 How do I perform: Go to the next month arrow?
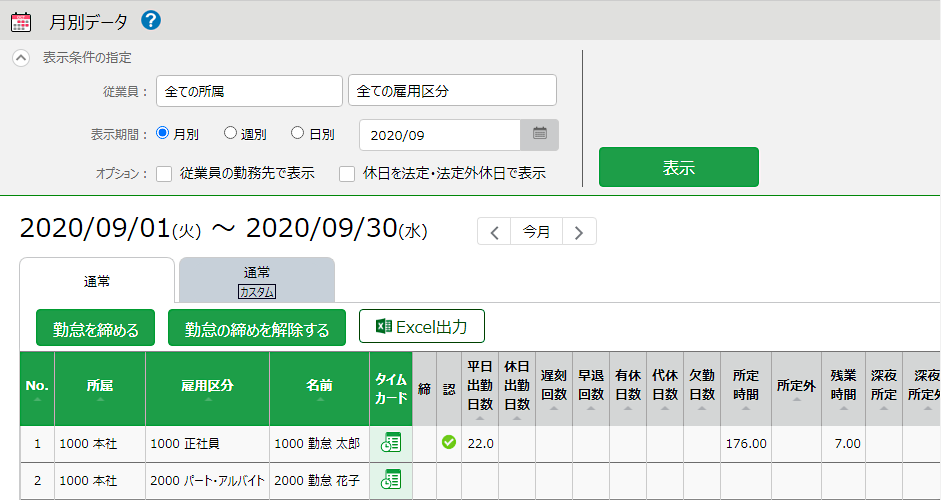[x=579, y=232]
